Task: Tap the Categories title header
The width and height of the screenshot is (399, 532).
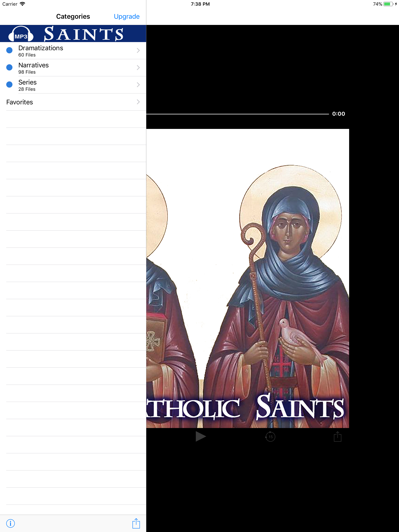Action: (x=73, y=16)
